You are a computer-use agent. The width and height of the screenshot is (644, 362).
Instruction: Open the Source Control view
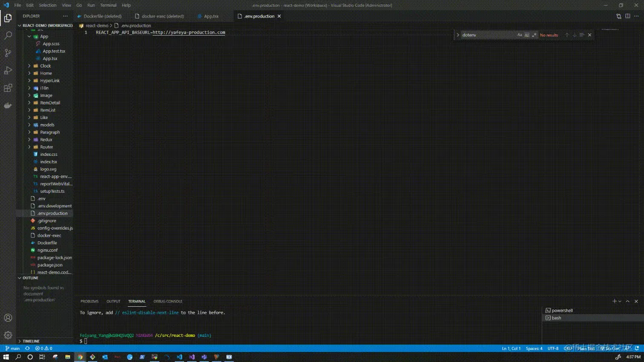click(x=8, y=53)
